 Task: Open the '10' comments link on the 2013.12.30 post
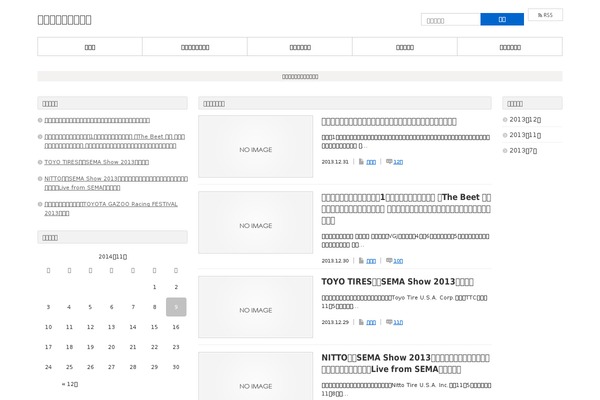pos(398,261)
